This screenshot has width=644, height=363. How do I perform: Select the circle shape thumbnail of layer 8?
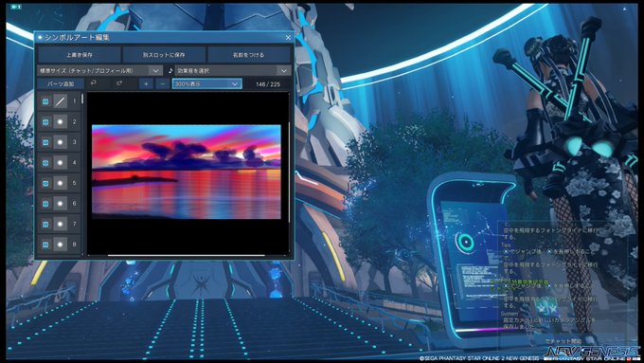(60, 245)
